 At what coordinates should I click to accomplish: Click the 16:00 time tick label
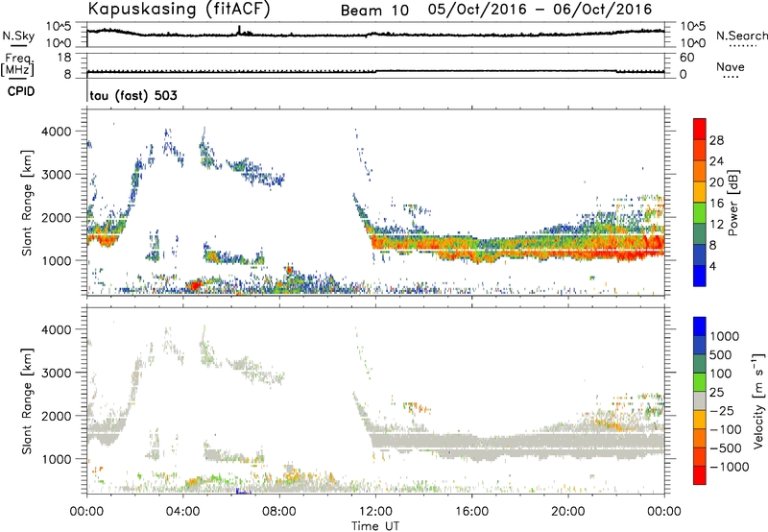pos(471,512)
